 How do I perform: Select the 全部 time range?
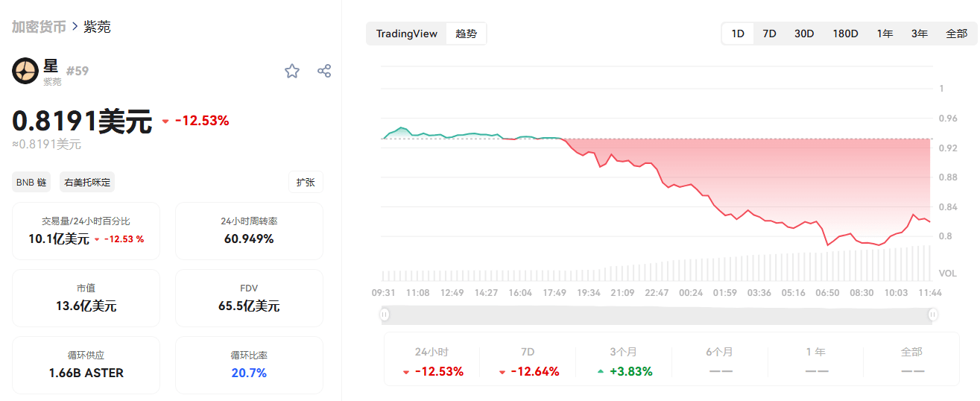coord(956,34)
